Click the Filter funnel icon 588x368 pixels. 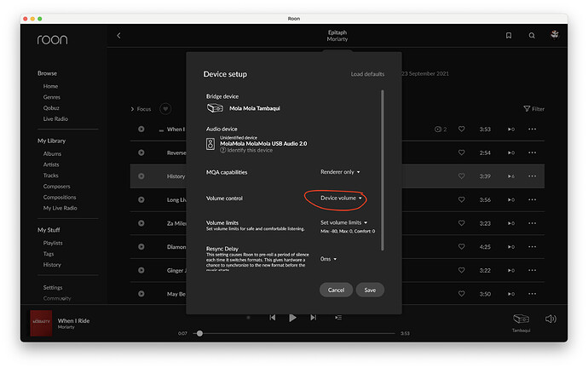coord(527,109)
